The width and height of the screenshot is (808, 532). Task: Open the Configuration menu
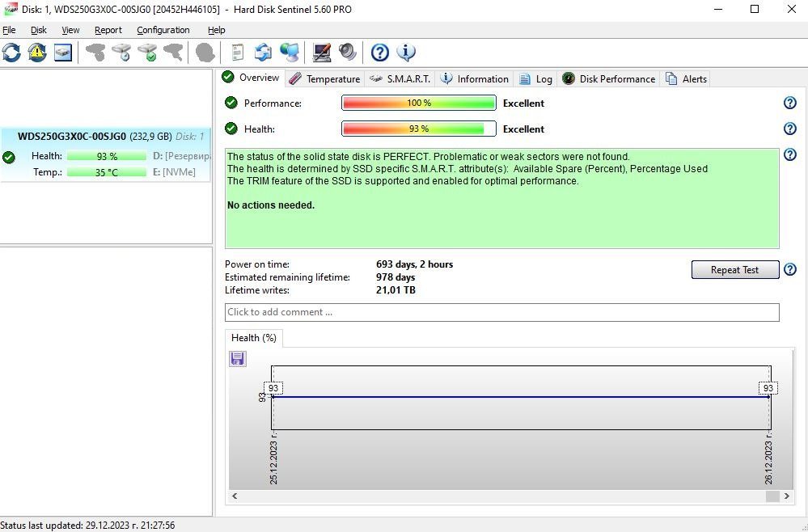click(163, 30)
